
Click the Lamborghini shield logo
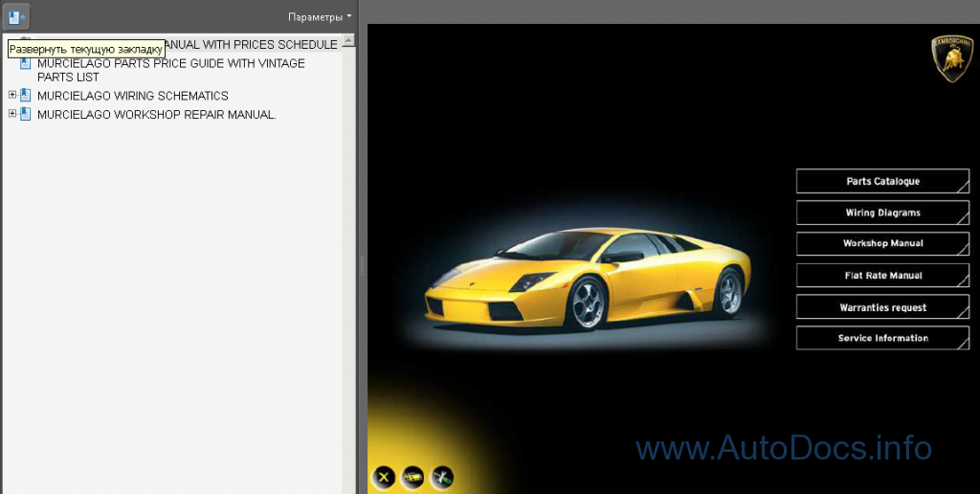click(952, 58)
